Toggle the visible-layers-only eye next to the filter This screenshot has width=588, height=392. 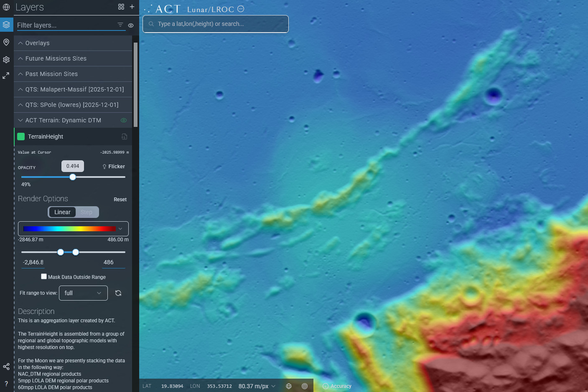click(131, 25)
